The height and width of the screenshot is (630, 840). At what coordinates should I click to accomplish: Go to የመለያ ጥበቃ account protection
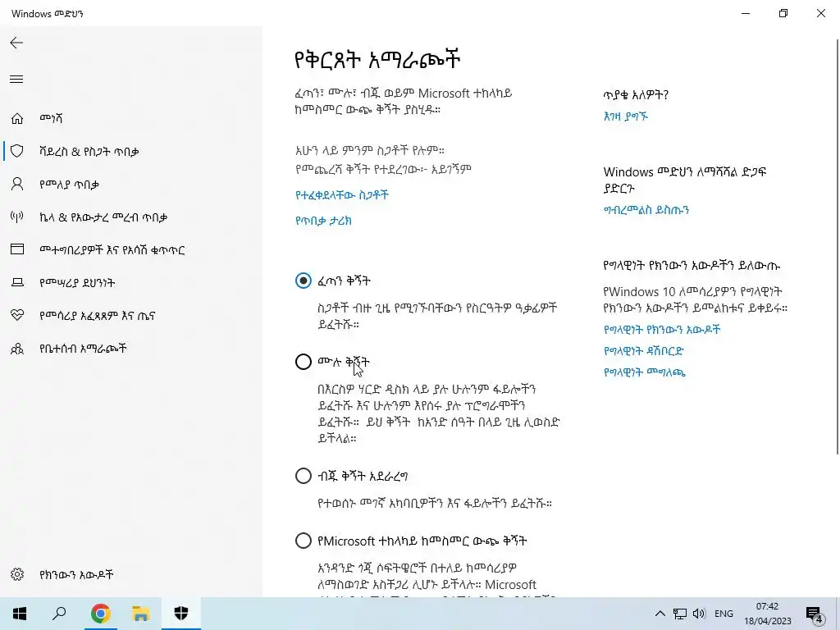(x=70, y=185)
